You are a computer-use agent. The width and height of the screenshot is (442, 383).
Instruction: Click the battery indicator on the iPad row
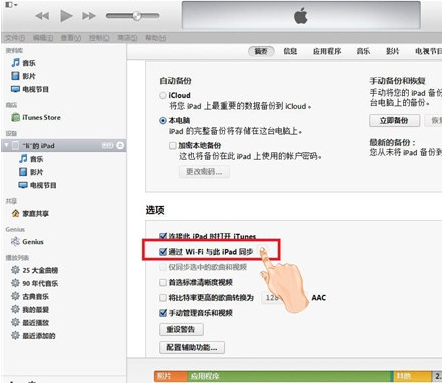coord(108,145)
